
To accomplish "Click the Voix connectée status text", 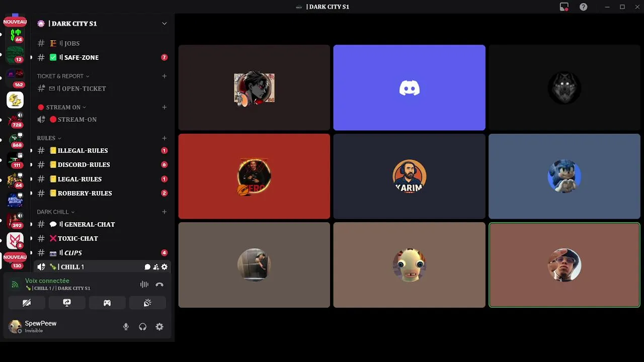I will 47,281.
